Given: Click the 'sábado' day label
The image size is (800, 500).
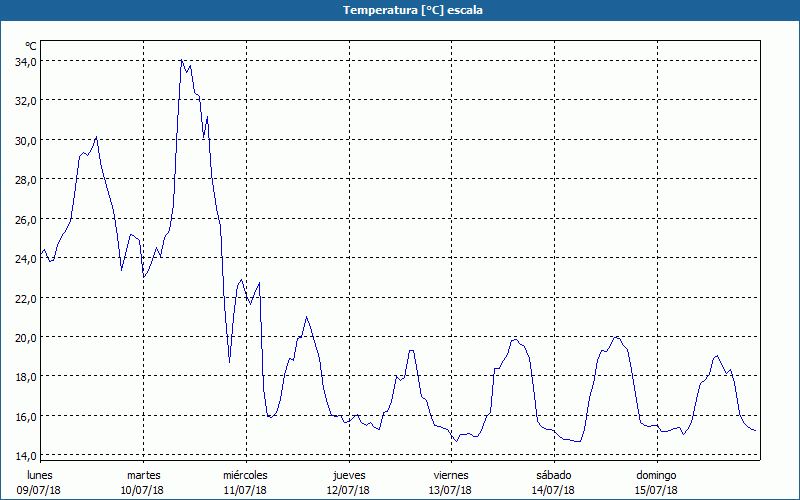Looking at the screenshot, I should tap(554, 475).
